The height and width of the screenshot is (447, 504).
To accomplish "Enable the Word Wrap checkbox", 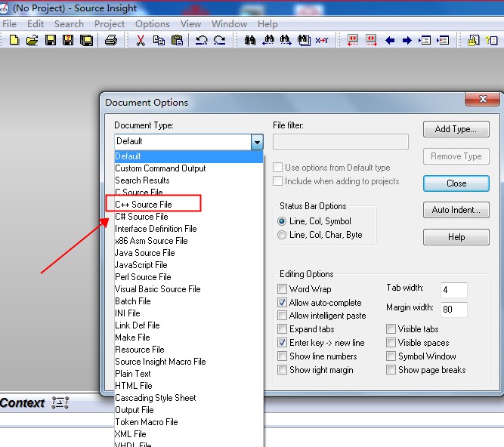I will [x=282, y=289].
